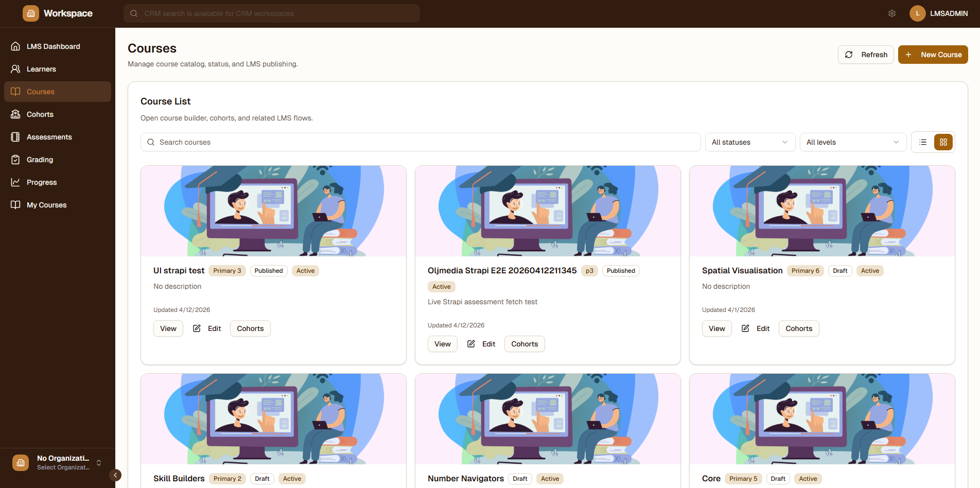Open LMS Dashboard from sidebar

click(58, 46)
